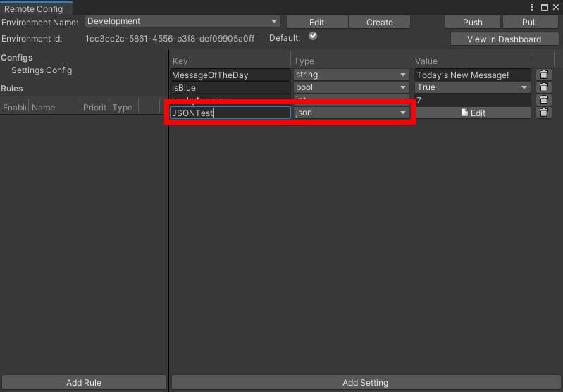
Task: Maximize the Remote Config window
Action: pyautogui.click(x=544, y=7)
